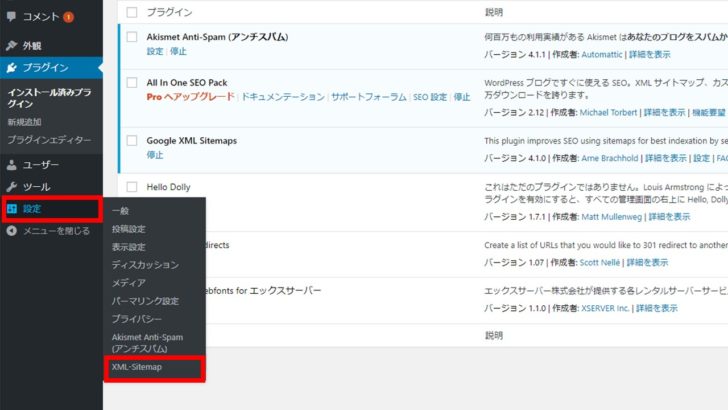
Task: Check the All In One SEO Pack checkbox
Action: click(132, 83)
